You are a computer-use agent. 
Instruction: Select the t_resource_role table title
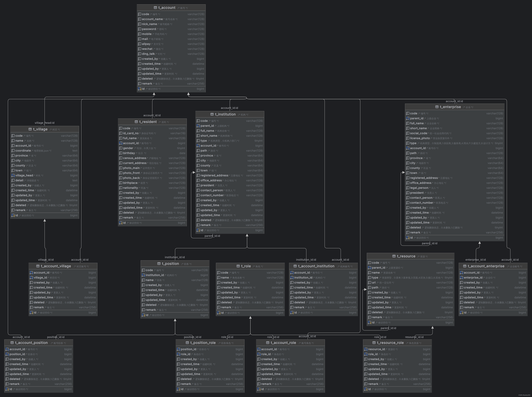click(x=390, y=343)
